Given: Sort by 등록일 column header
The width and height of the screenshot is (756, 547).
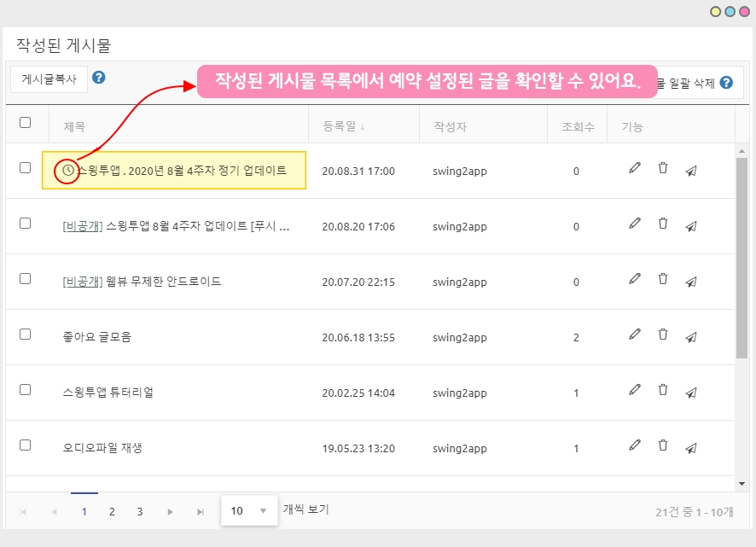Looking at the screenshot, I should point(344,127).
